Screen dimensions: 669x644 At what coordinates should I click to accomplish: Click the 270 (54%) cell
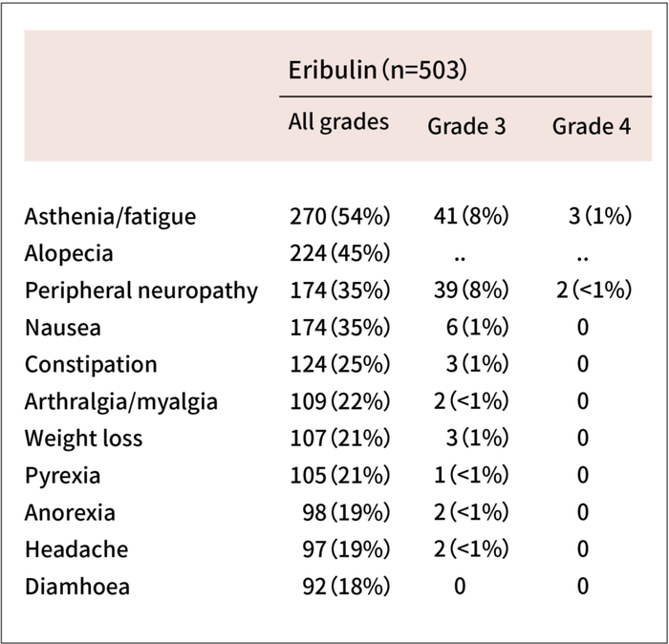pos(339,216)
